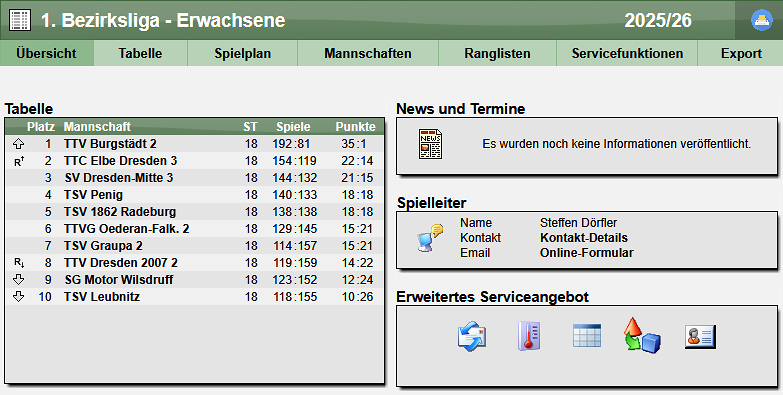Open team SG Motor Wilsdruff
Image resolution: width=783 pixels, height=395 pixels.
[119, 280]
